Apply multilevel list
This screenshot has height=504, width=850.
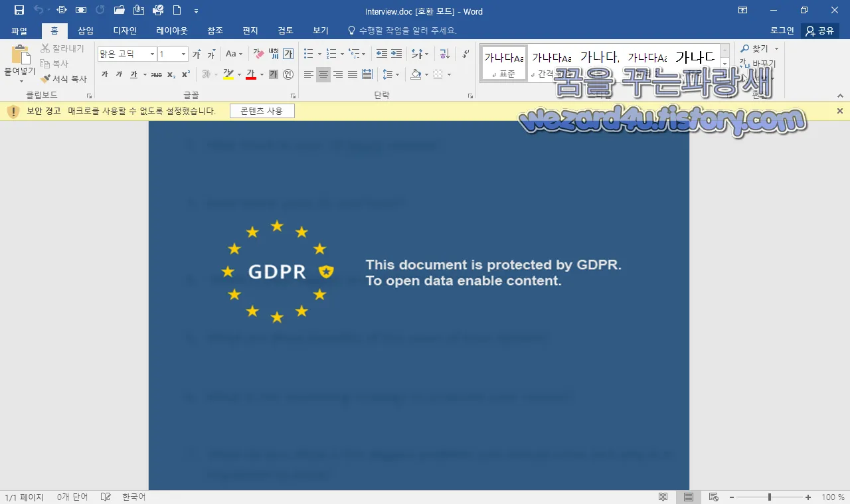355,54
